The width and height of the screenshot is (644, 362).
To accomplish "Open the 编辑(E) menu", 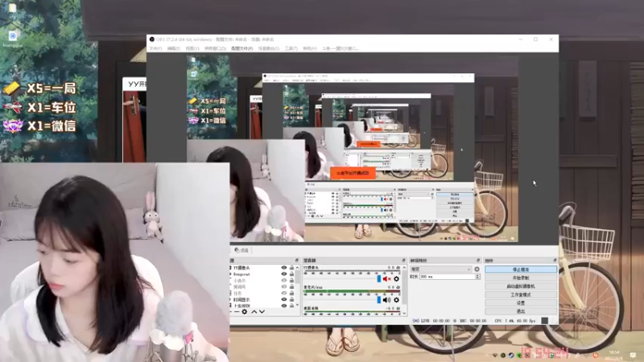I will tap(174, 48).
